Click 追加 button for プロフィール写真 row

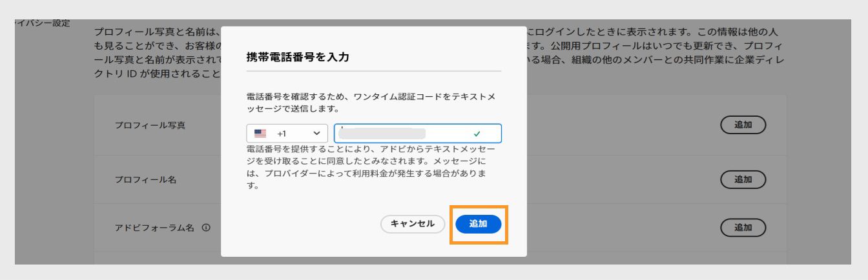743,125
